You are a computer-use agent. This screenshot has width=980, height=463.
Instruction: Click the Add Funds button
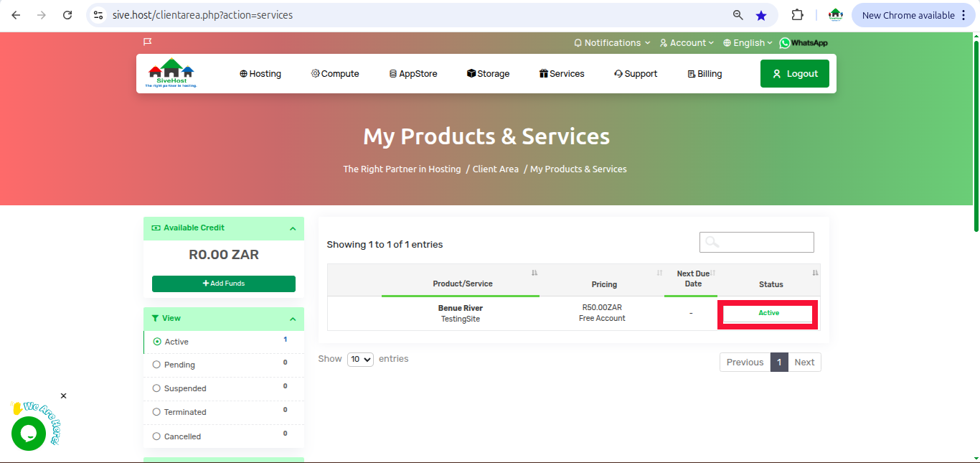click(224, 284)
